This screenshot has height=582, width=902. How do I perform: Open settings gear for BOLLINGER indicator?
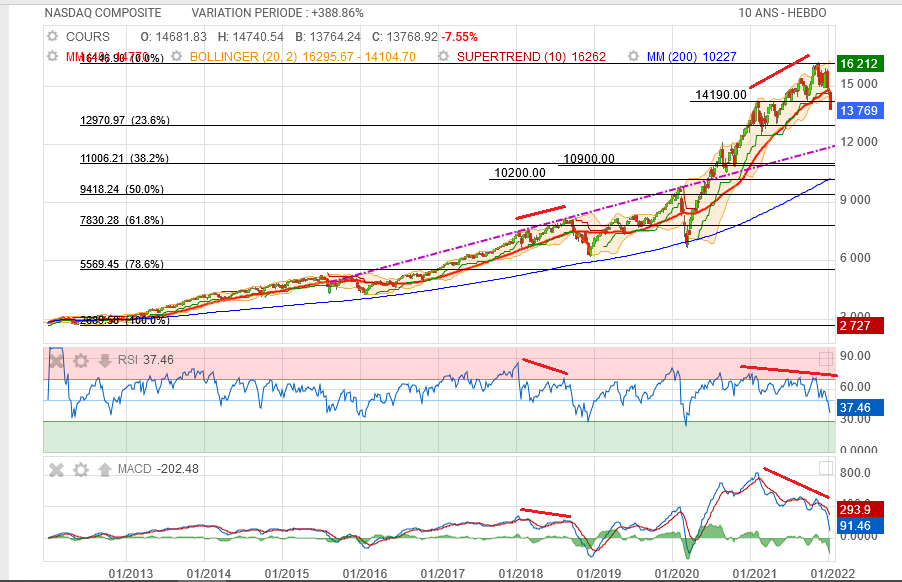click(x=177, y=56)
